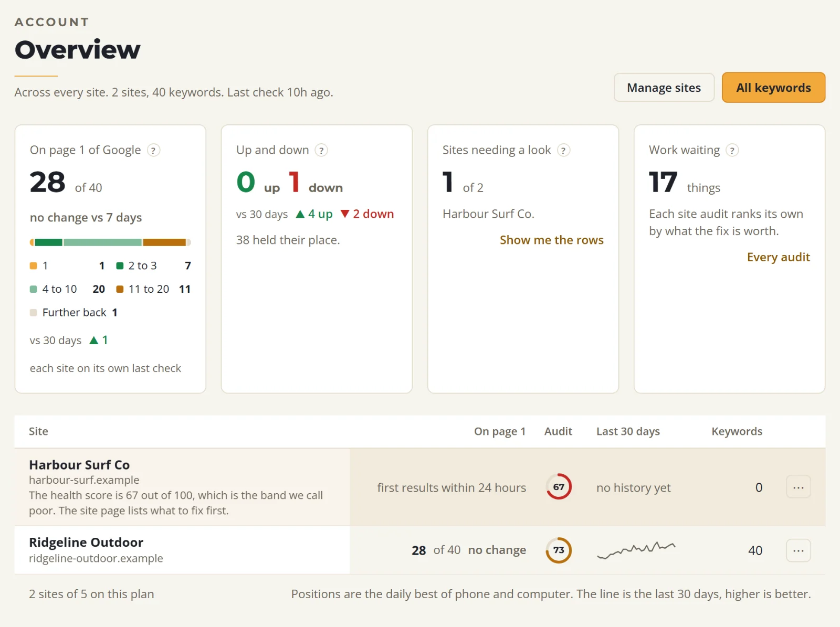This screenshot has height=627, width=840.
Task: Click the Manage sites button
Action: pos(664,88)
